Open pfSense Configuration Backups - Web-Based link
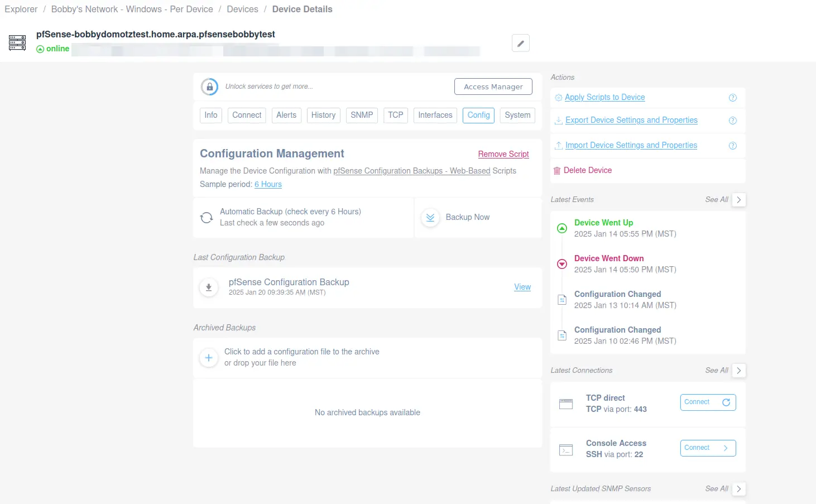Screen dimensions: 816x504 point(412,171)
